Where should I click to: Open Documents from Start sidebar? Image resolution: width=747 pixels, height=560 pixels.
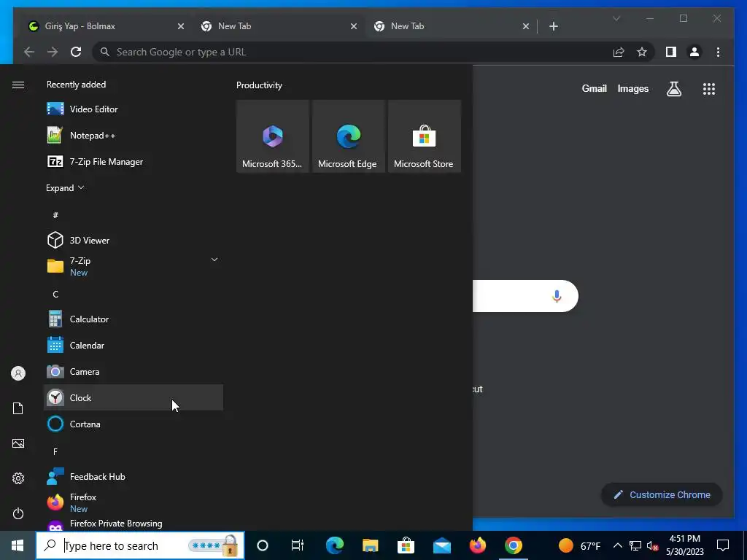point(18,408)
